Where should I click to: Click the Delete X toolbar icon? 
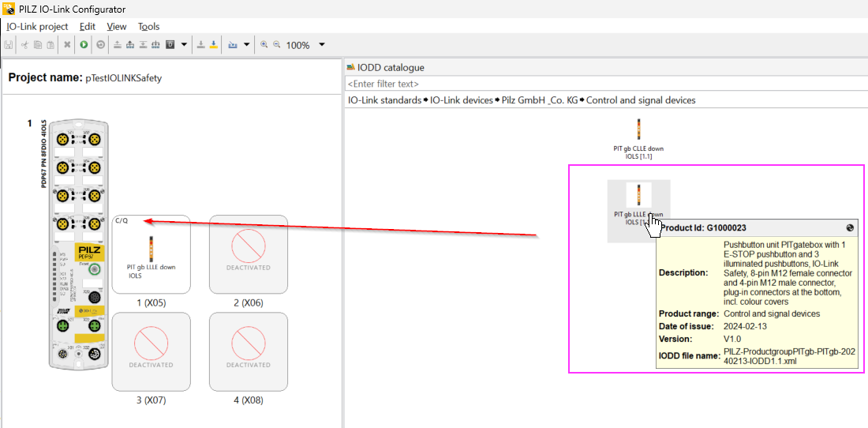click(67, 45)
